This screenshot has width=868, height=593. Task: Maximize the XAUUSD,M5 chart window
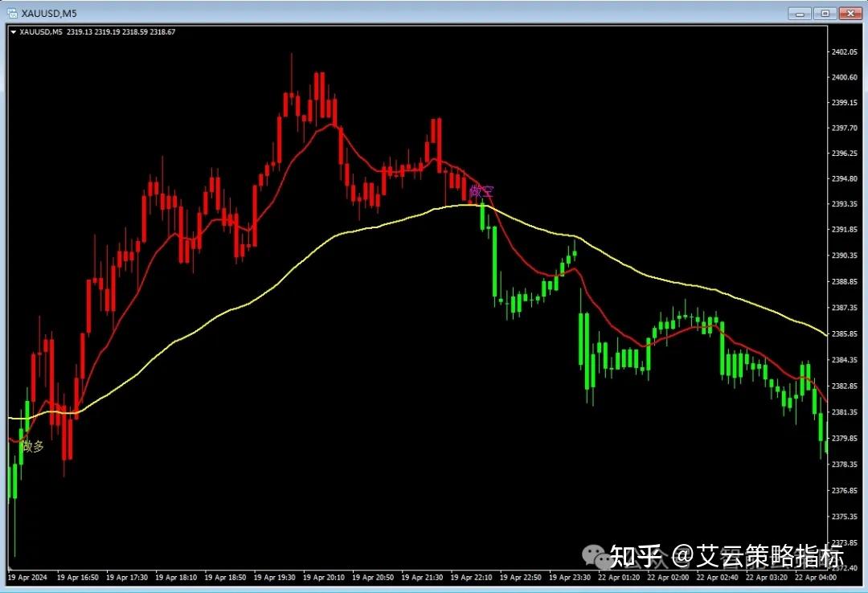tap(825, 14)
